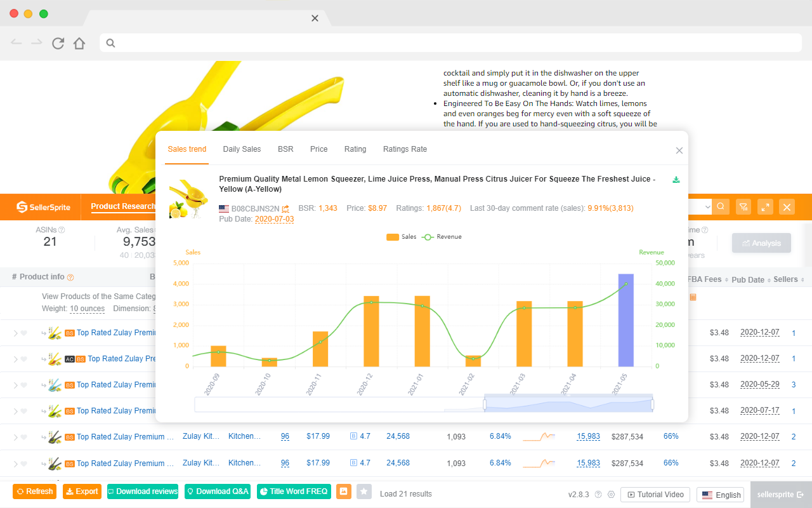Toggle Revenue series in chart legend

442,237
